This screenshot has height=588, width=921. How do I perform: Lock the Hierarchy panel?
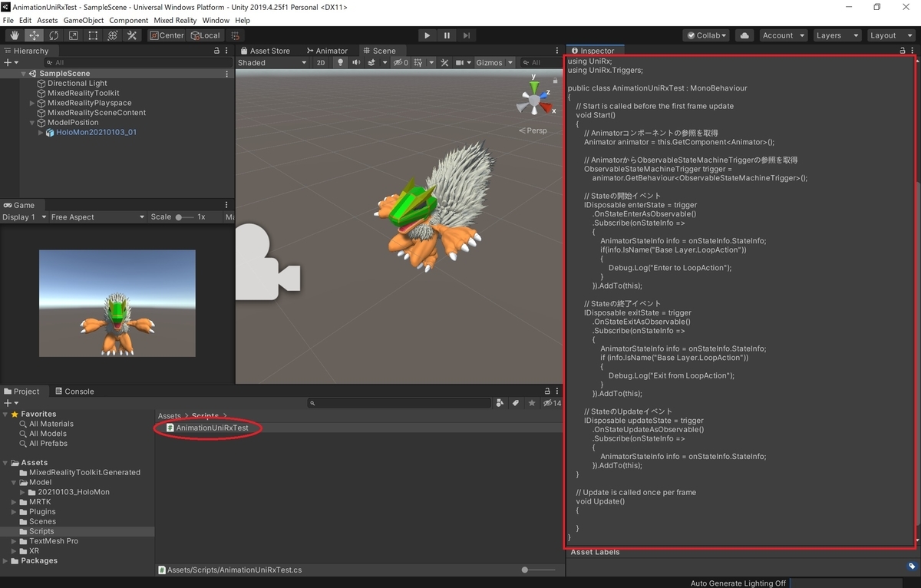coord(216,51)
